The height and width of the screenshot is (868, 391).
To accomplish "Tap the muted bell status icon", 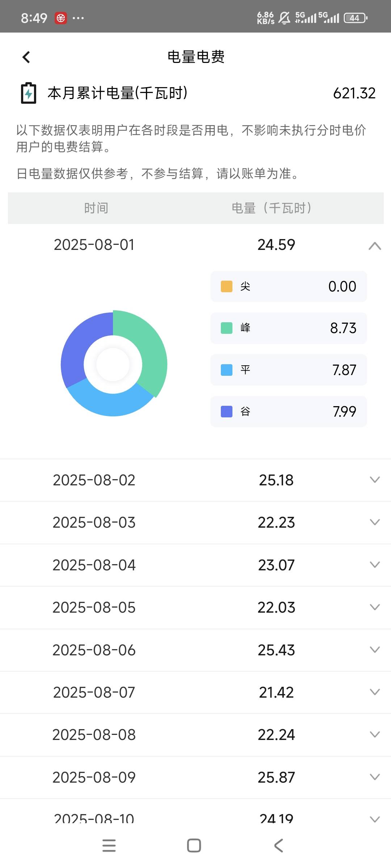I will point(284,18).
